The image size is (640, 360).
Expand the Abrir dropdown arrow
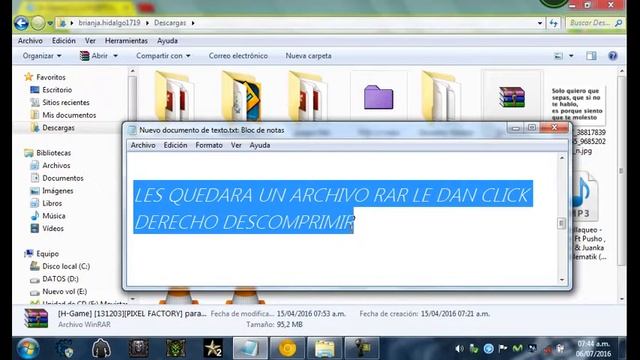click(x=116, y=56)
